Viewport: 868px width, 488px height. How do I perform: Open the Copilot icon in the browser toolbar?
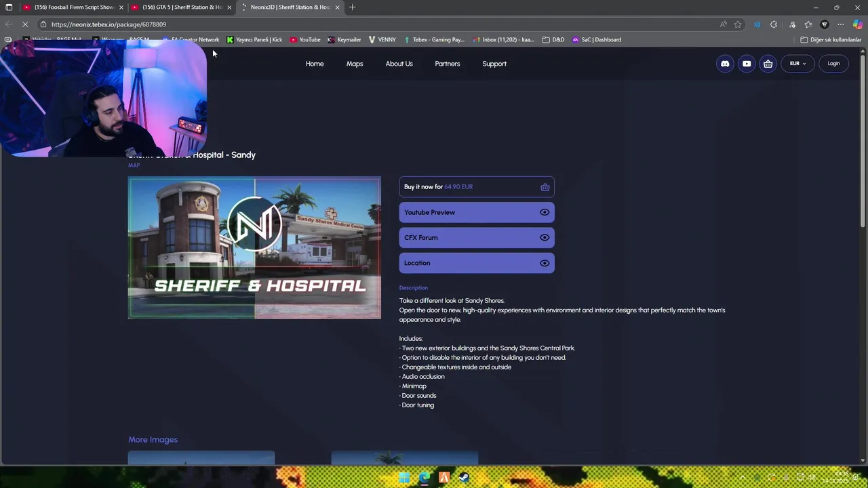tap(858, 24)
